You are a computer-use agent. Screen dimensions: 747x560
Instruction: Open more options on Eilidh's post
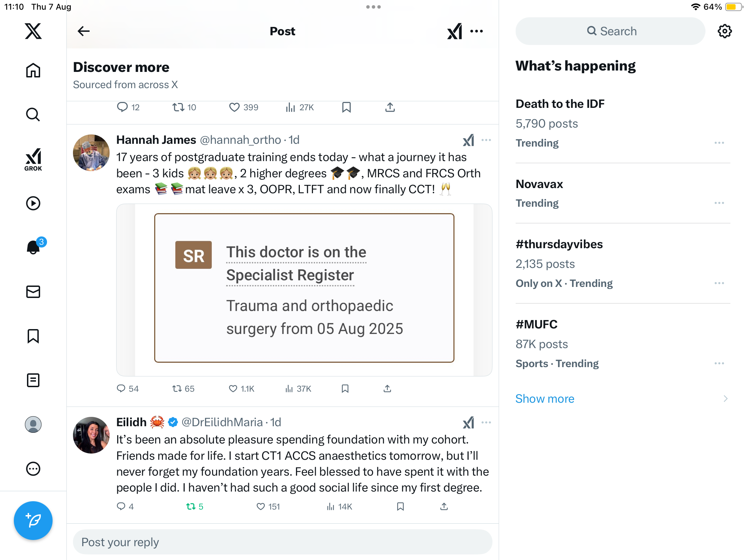486,422
